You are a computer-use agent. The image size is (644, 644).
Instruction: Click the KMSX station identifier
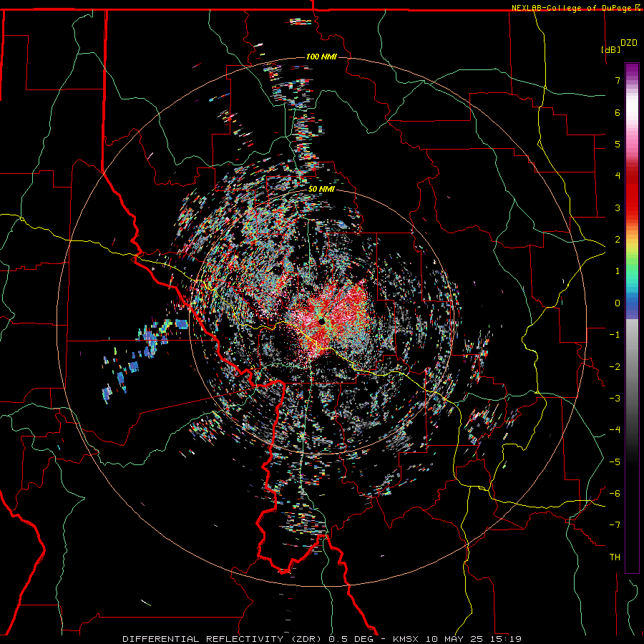click(x=407, y=639)
